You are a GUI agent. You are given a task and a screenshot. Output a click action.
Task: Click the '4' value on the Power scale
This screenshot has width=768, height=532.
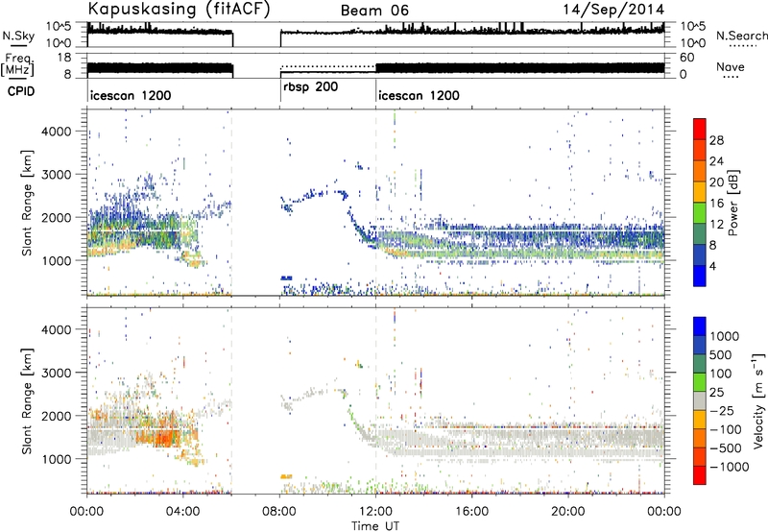[713, 267]
